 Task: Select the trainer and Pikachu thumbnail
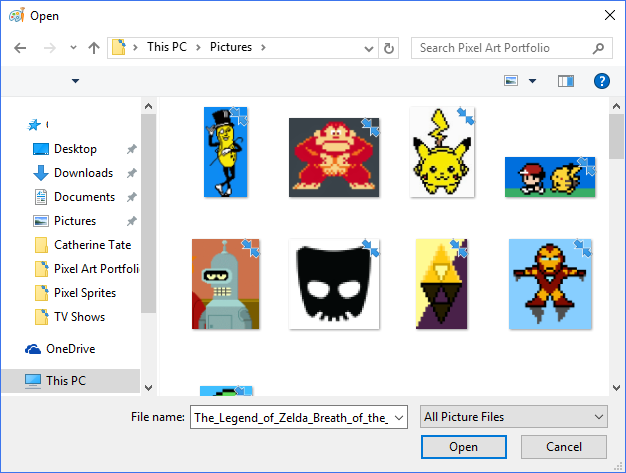click(550, 177)
